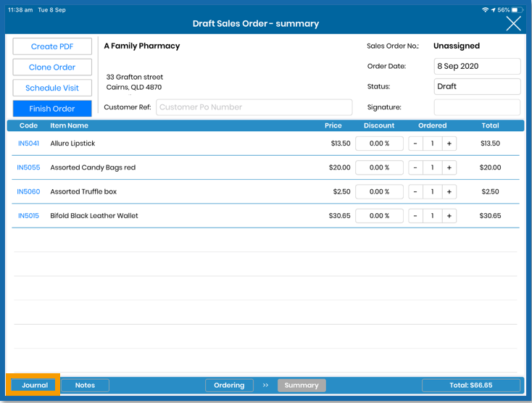The image size is (532, 403).
Task: Finish the order
Action: pyautogui.click(x=52, y=109)
